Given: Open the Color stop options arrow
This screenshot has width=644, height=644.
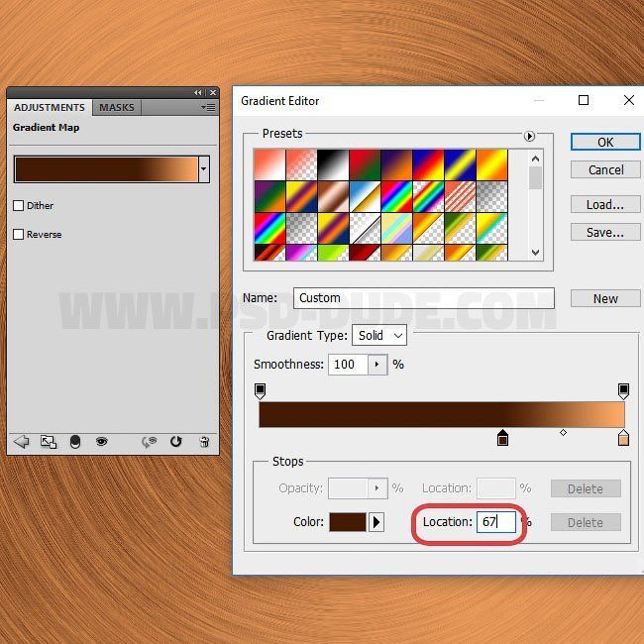Looking at the screenshot, I should tap(376, 522).
